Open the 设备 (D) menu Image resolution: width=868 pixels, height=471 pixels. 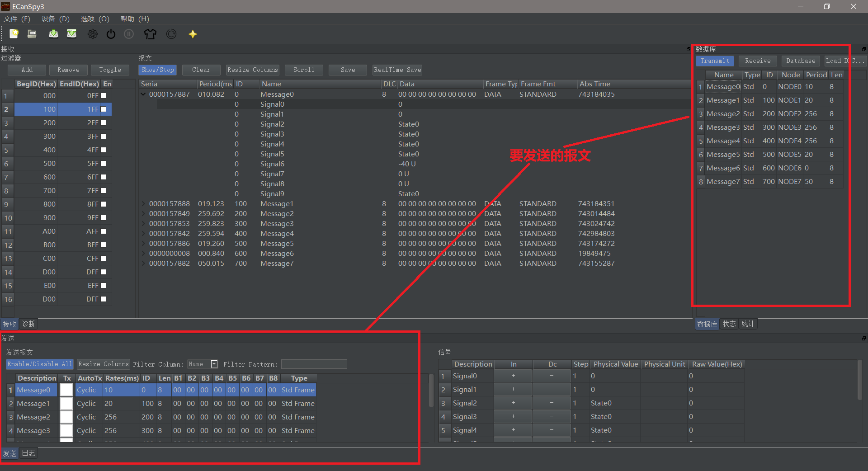(56, 19)
